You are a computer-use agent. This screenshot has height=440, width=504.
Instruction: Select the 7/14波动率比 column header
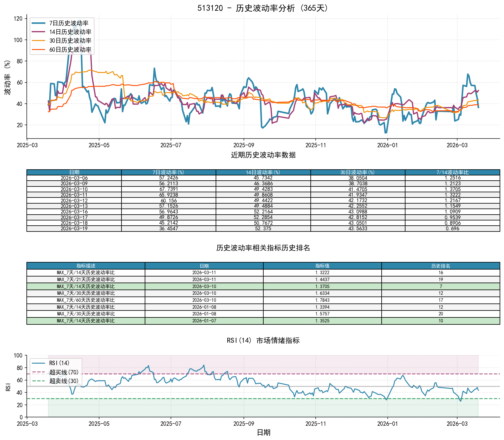click(x=452, y=173)
